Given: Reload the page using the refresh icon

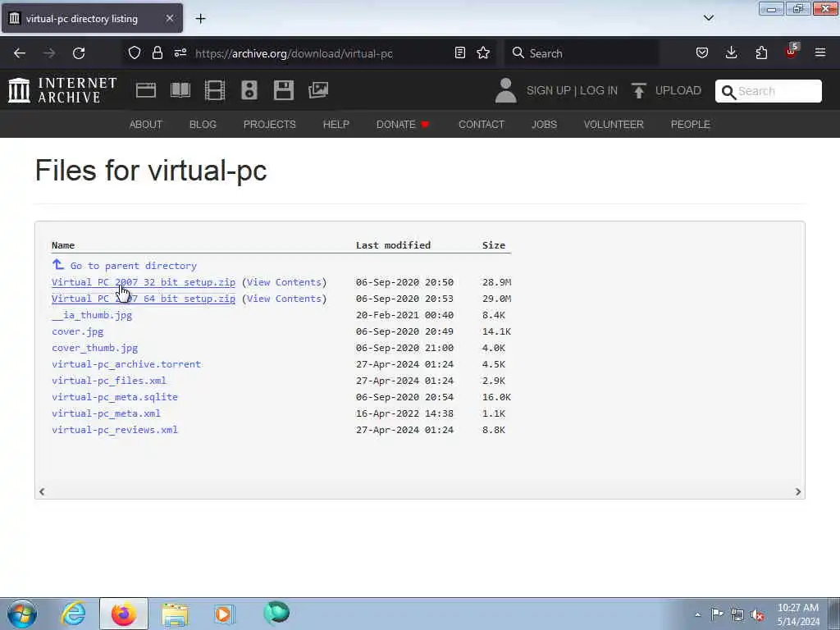Looking at the screenshot, I should click(79, 53).
